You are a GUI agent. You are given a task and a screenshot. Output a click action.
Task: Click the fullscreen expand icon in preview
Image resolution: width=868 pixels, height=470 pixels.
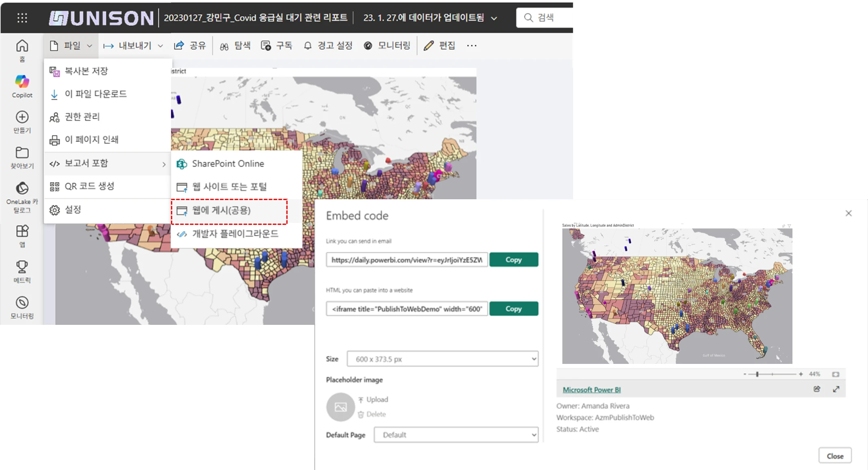coord(836,389)
